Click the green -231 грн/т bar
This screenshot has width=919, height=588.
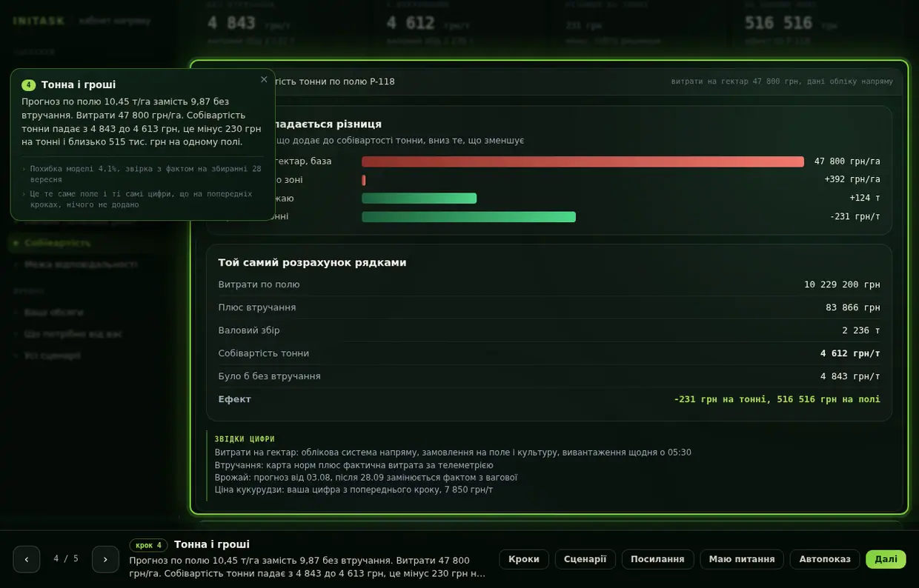tap(468, 217)
